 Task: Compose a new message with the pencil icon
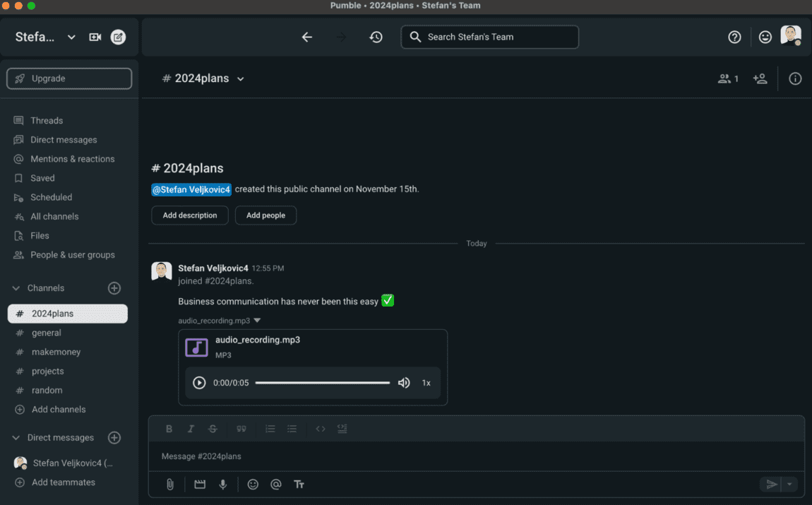(118, 37)
